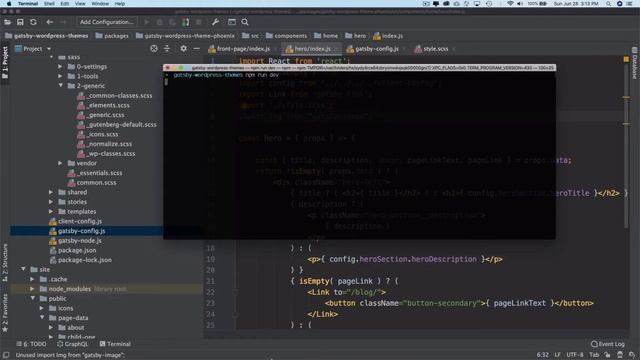
Task: Select gatsby-node.js file
Action: pos(76,241)
